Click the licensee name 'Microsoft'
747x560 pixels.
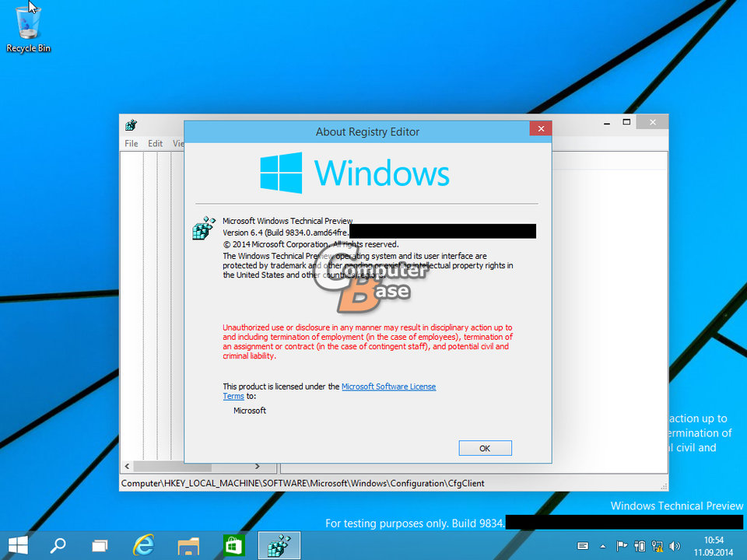(250, 411)
